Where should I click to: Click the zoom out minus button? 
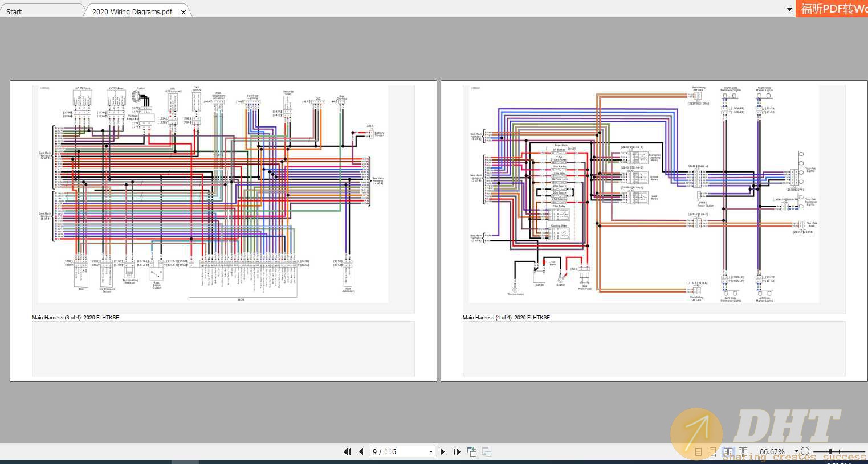[x=805, y=451]
